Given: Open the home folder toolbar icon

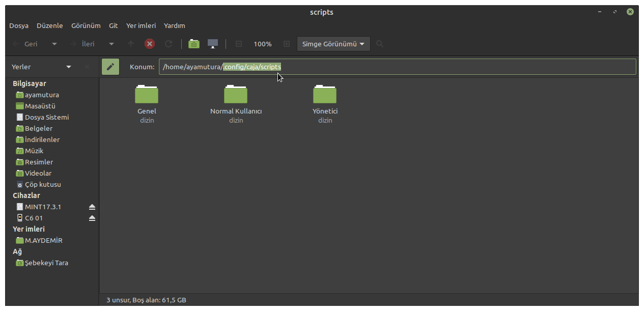Looking at the screenshot, I should 193,44.
